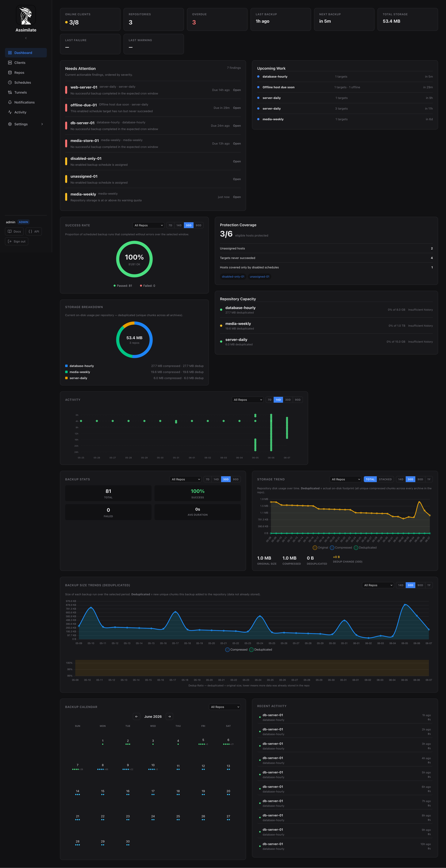Select 90D range in Success Rate
Viewport: 446px width, 868px height.
(198, 225)
